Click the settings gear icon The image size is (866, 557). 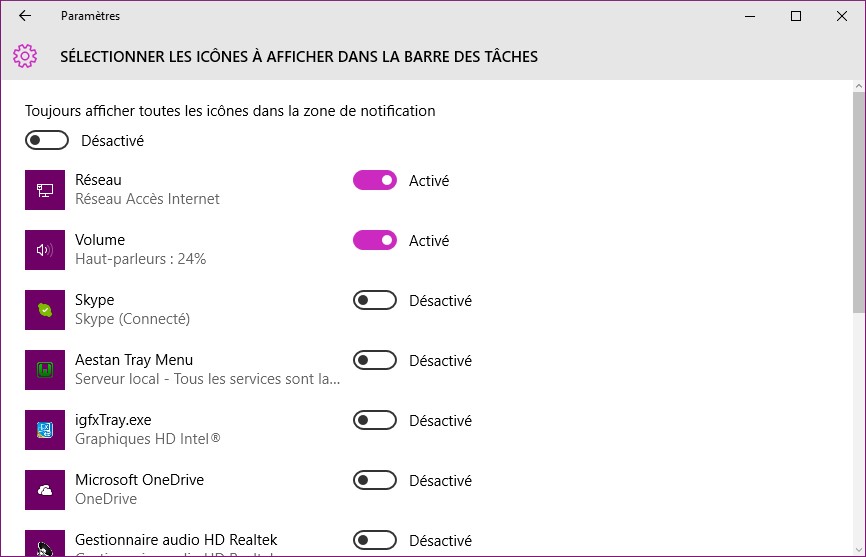coord(25,56)
